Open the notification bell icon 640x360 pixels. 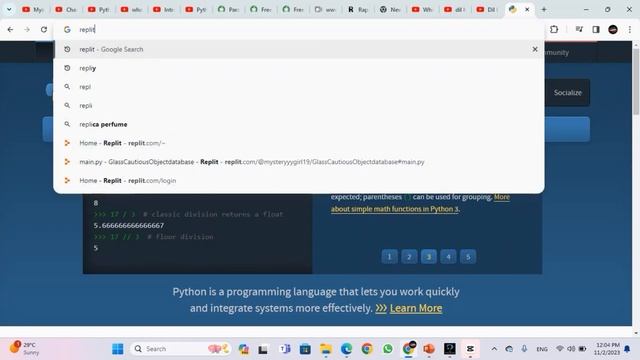627,349
